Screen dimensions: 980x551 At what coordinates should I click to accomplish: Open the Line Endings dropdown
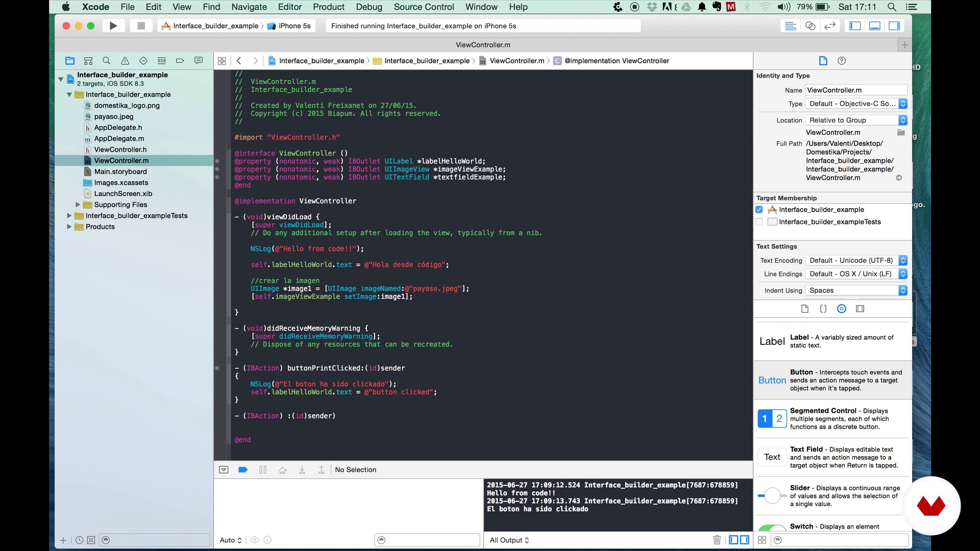856,274
